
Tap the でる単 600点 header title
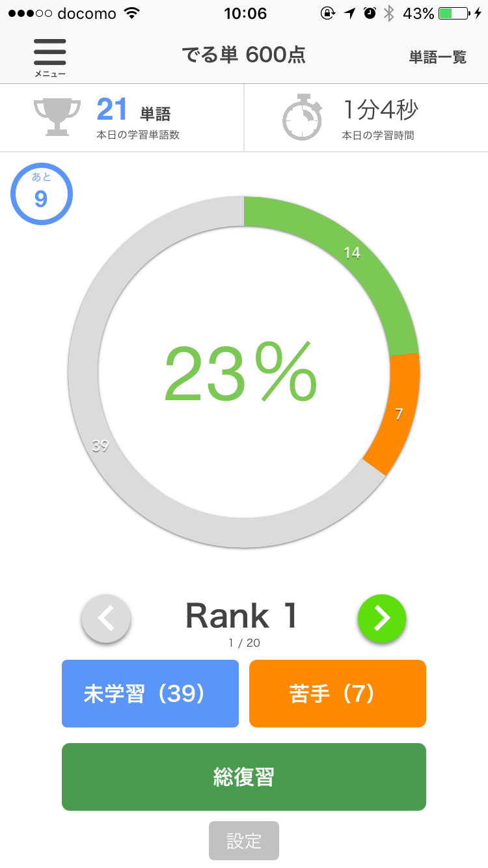coord(243,56)
